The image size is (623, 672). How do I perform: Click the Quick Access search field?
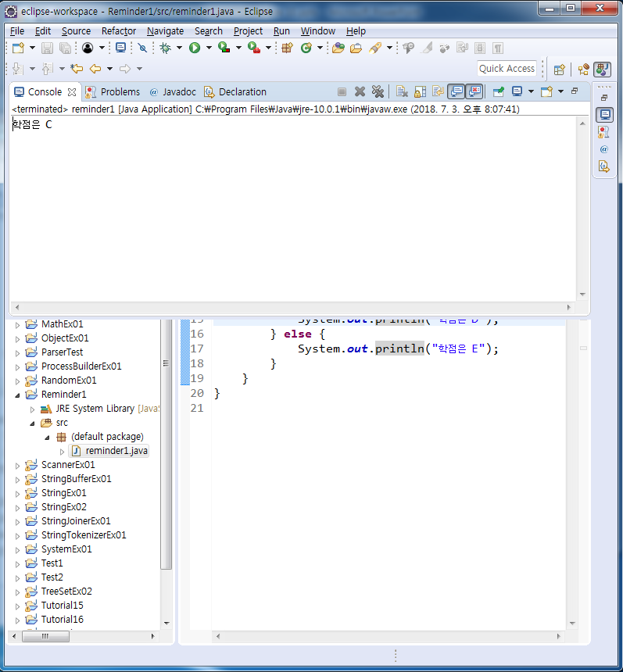click(x=507, y=69)
